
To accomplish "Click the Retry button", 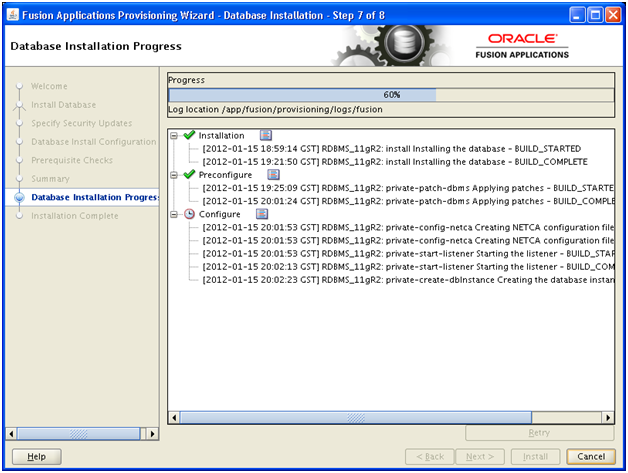I will click(x=539, y=433).
